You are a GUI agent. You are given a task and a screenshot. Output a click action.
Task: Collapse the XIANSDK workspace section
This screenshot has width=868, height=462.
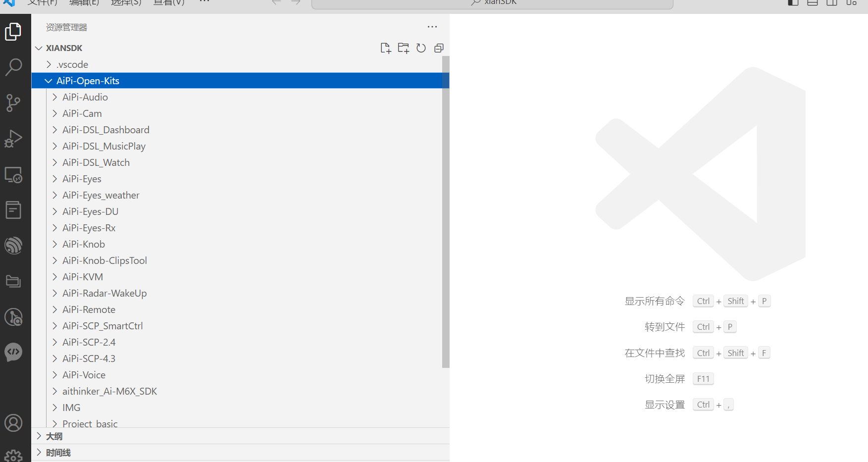pyautogui.click(x=39, y=48)
